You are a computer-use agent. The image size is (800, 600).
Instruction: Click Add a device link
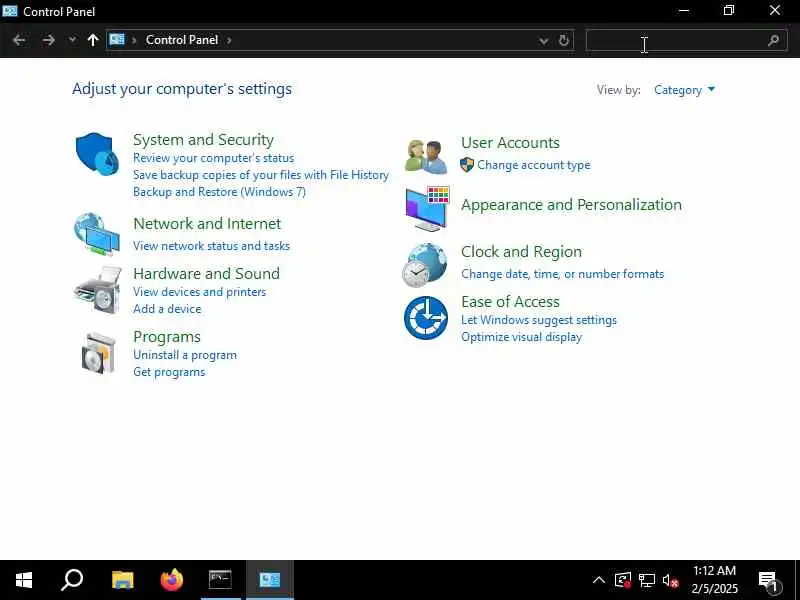(x=167, y=309)
